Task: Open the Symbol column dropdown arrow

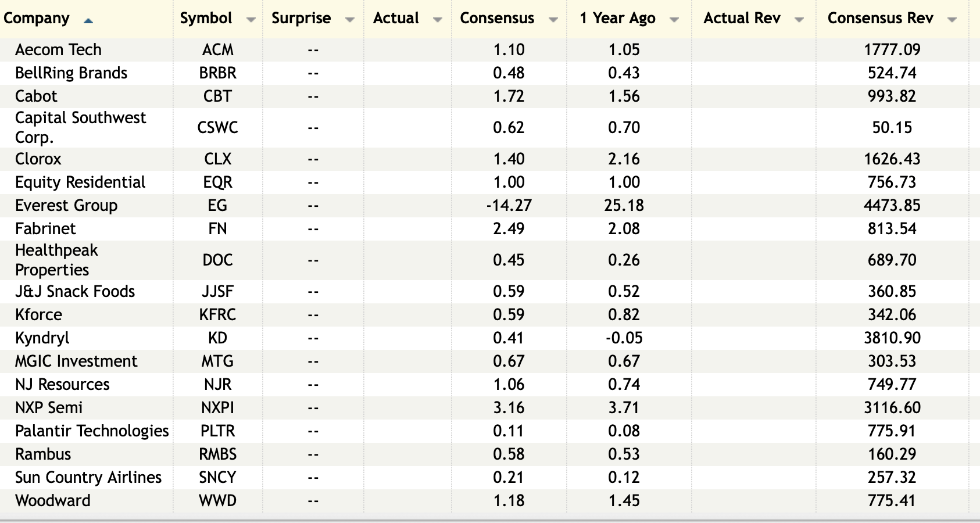Action: tap(251, 20)
